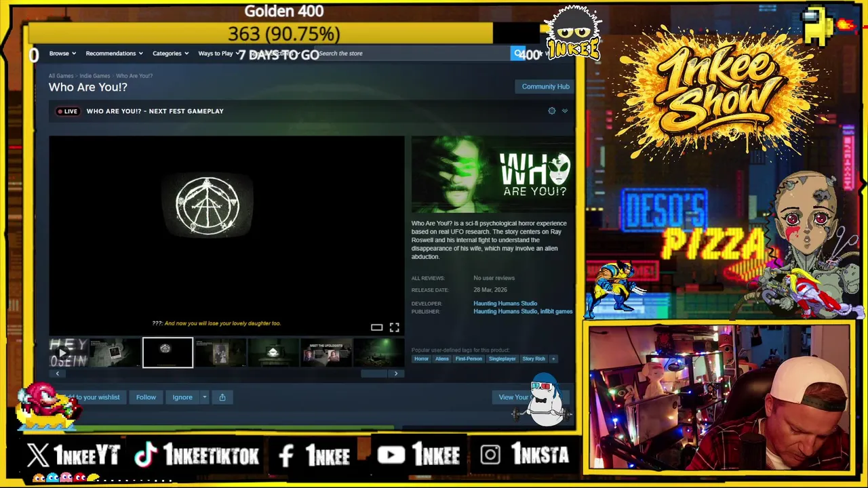The width and height of the screenshot is (868, 488).
Task: Click the thumbnail strip scrollbar handle
Action: click(x=374, y=373)
